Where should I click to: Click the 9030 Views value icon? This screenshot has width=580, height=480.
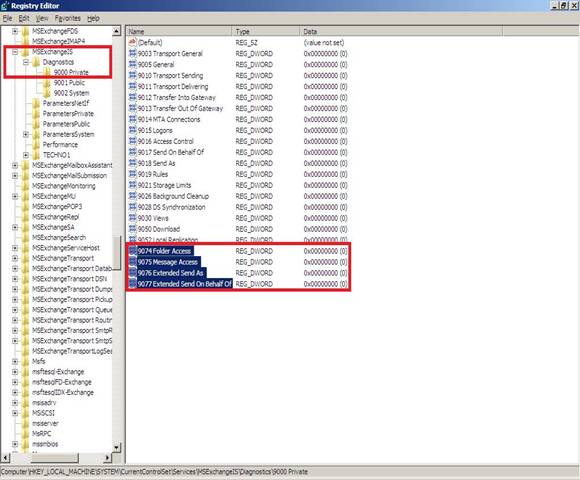(132, 218)
